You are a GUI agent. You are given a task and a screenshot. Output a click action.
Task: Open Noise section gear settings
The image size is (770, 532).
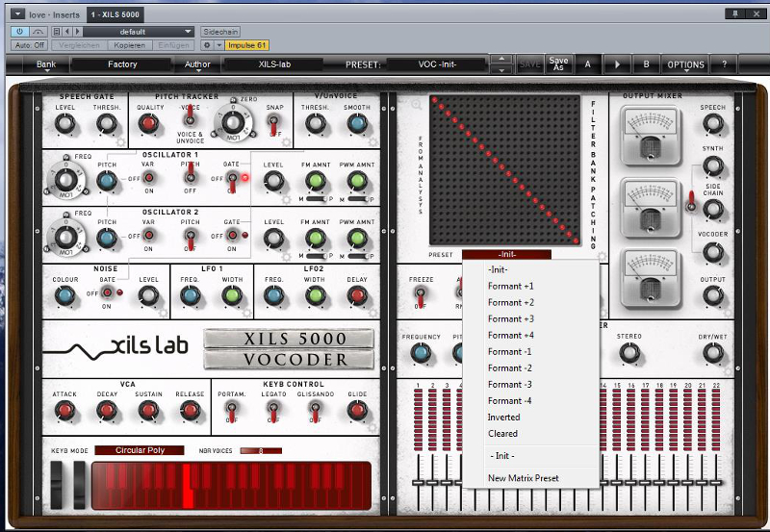[x=163, y=313]
